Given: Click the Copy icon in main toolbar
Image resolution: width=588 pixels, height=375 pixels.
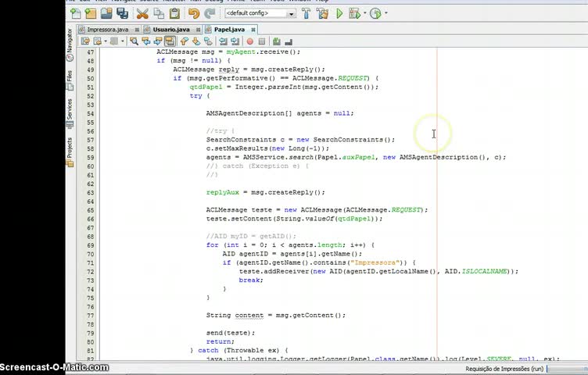Looking at the screenshot, I should point(159,13).
